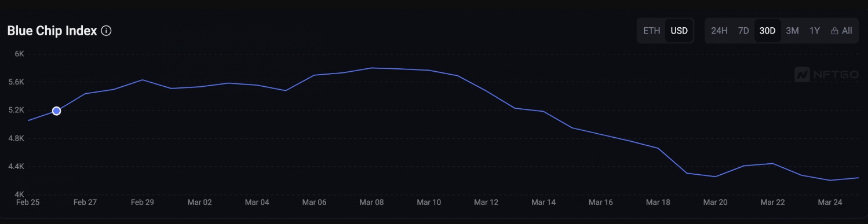
Task: Select the locked All time range
Action: pyautogui.click(x=841, y=31)
